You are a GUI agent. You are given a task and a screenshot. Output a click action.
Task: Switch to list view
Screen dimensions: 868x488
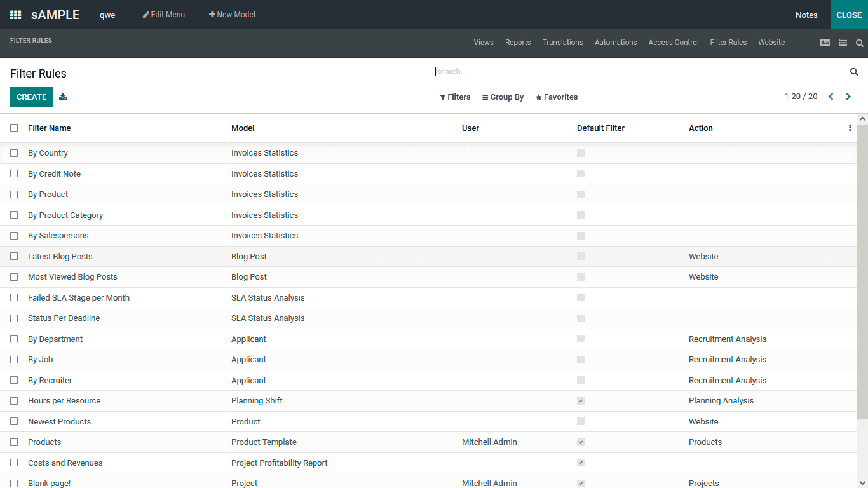tap(843, 43)
